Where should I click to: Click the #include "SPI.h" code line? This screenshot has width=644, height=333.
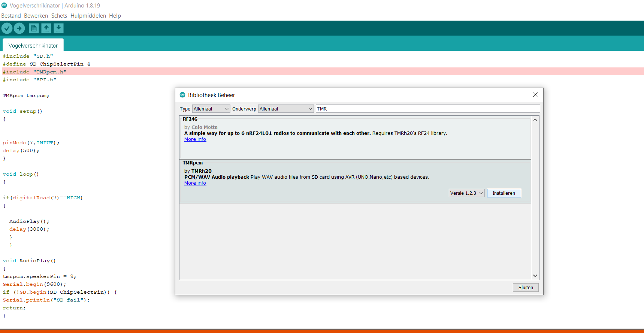tap(30, 79)
